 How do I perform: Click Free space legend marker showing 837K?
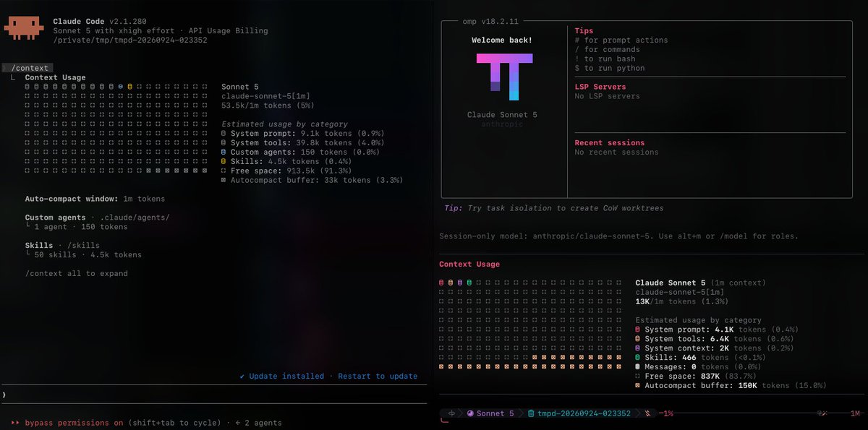[x=637, y=377]
